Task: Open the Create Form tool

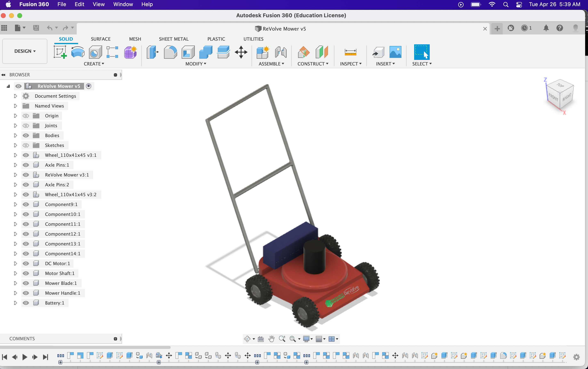Action: click(x=130, y=52)
